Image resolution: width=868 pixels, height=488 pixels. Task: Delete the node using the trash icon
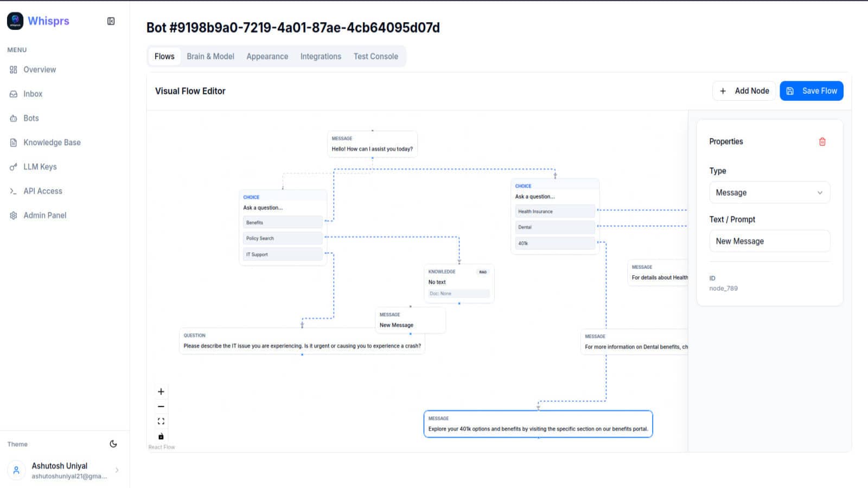coord(823,142)
